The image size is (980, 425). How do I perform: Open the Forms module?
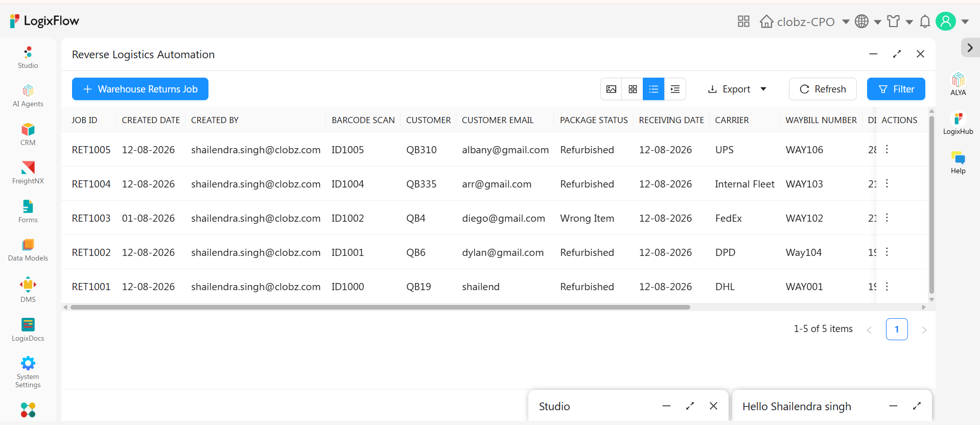(28, 211)
